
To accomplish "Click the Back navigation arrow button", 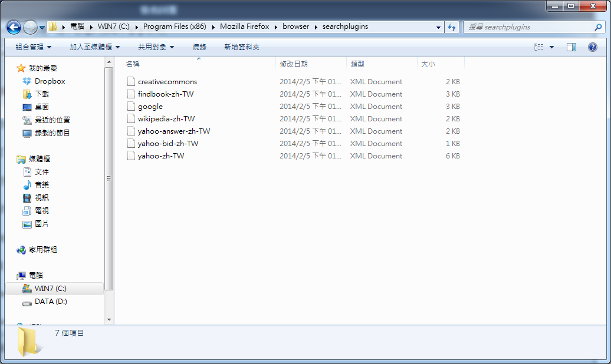I will [14, 27].
